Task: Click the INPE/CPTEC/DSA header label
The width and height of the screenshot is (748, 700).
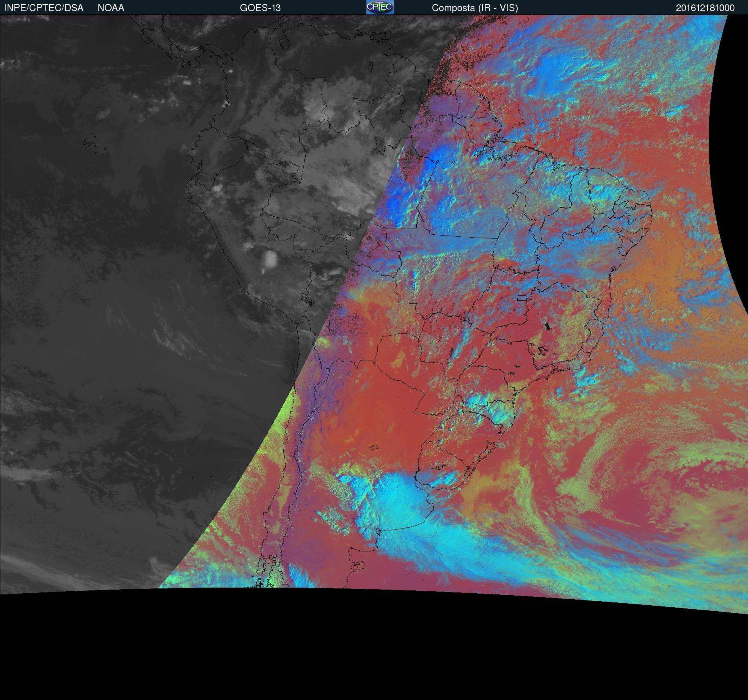Action: tap(44, 8)
